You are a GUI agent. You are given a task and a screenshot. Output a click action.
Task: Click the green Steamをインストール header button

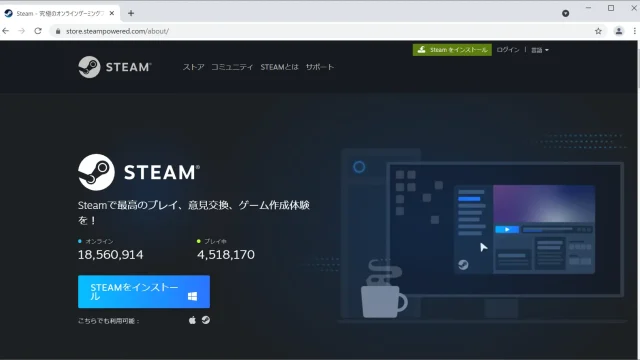coord(452,50)
